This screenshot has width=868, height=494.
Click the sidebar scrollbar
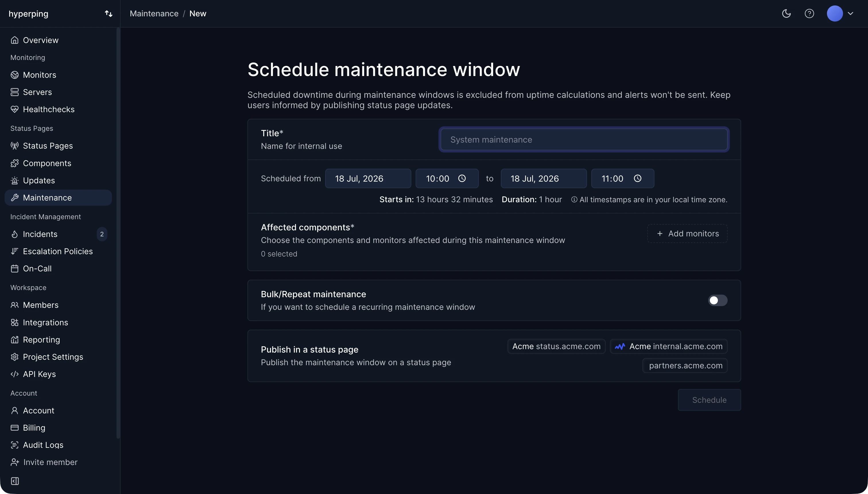[118, 233]
